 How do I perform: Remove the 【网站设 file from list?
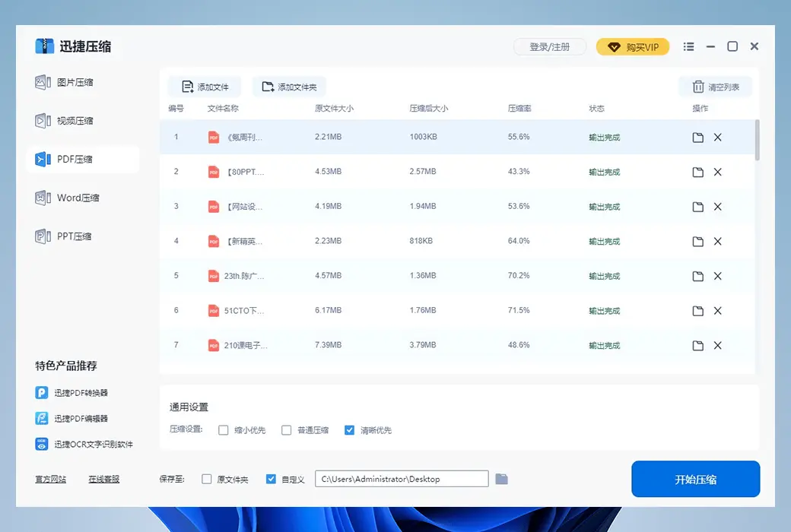[717, 207]
